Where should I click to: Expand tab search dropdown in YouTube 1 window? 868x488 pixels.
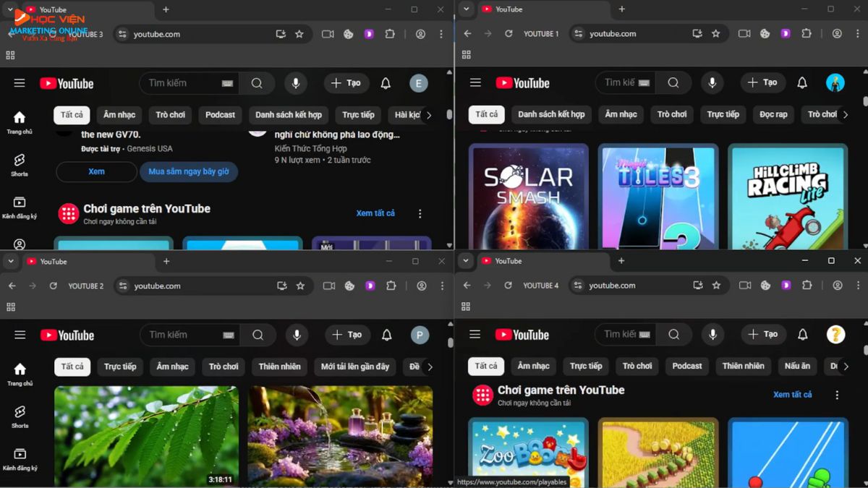[467, 9]
